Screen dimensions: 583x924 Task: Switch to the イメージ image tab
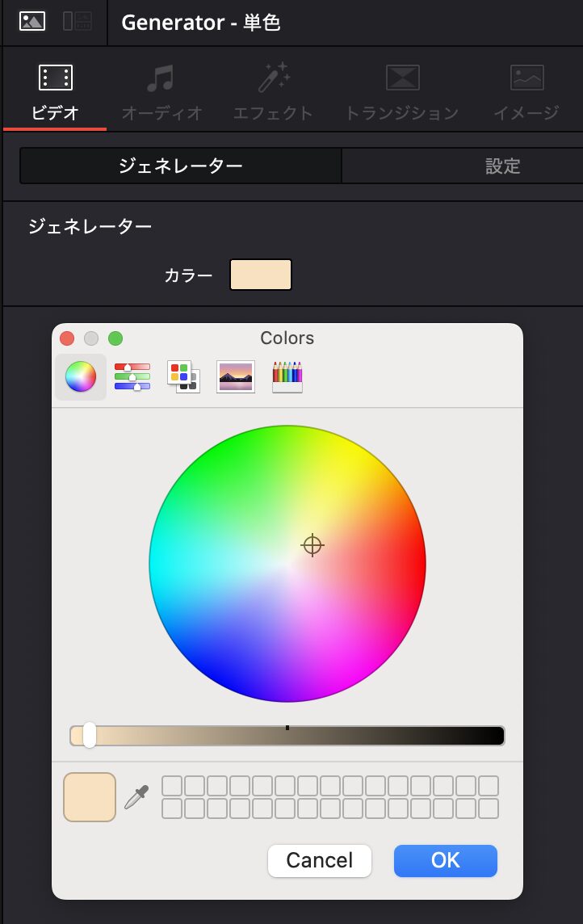(x=526, y=93)
